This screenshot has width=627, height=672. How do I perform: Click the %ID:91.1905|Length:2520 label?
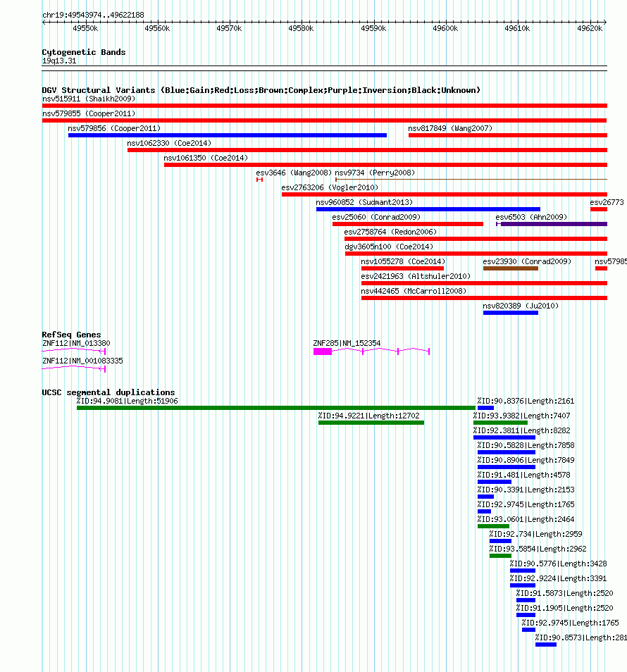[564, 608]
